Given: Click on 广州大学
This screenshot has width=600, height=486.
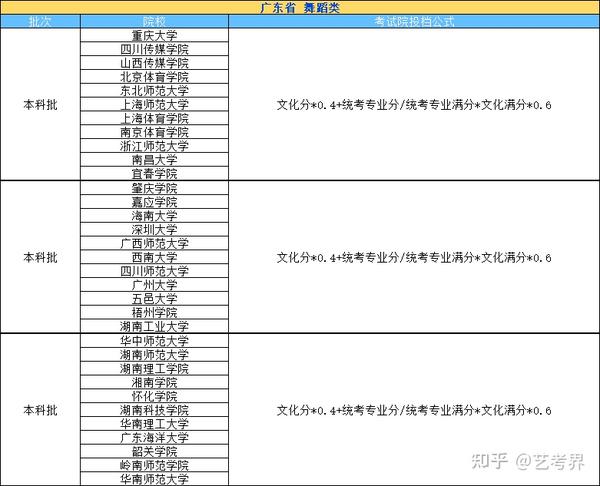Looking at the screenshot, I should click(x=154, y=285).
